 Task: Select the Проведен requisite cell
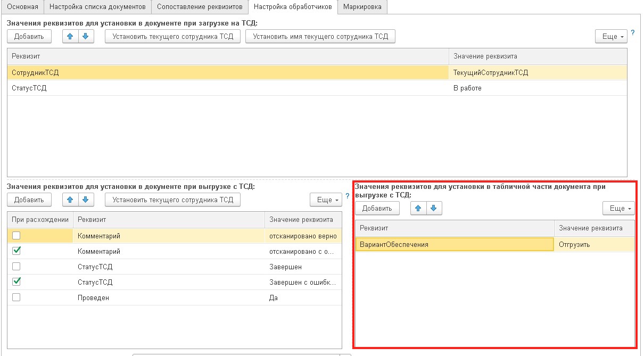coord(169,298)
